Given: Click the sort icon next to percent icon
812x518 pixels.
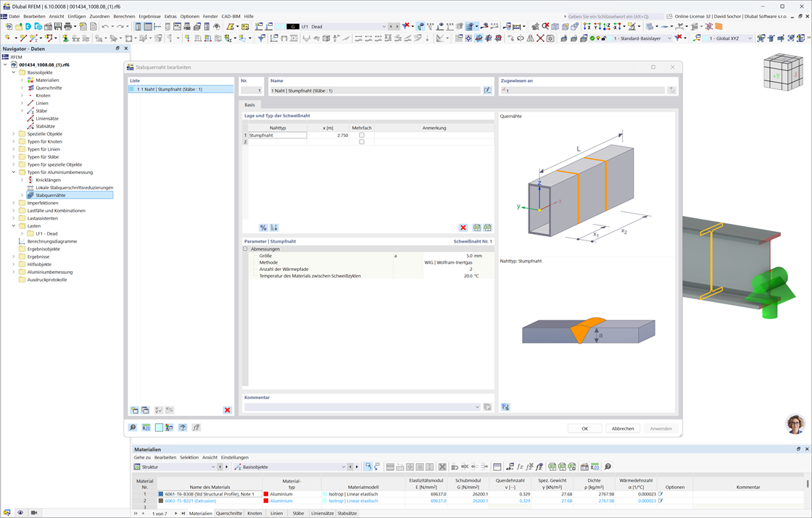Looking at the screenshot, I should 274,227.
